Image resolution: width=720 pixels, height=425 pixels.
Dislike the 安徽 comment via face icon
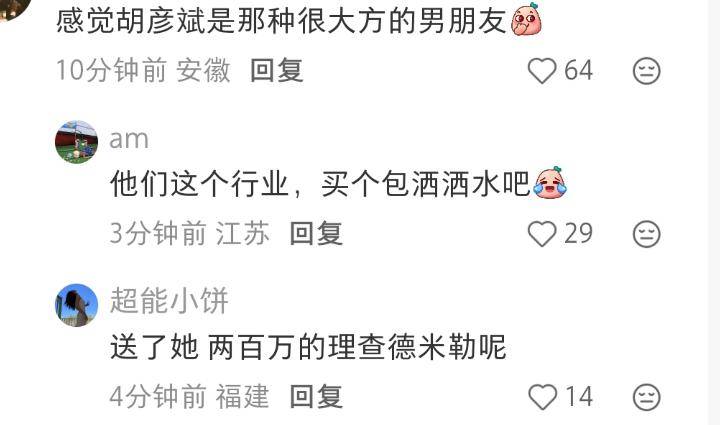pyautogui.click(x=647, y=71)
